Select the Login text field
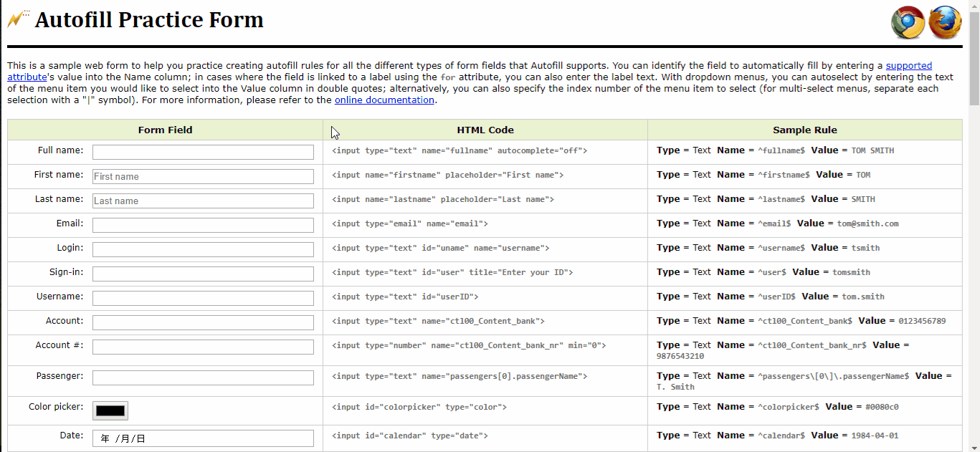 pyautogui.click(x=203, y=249)
